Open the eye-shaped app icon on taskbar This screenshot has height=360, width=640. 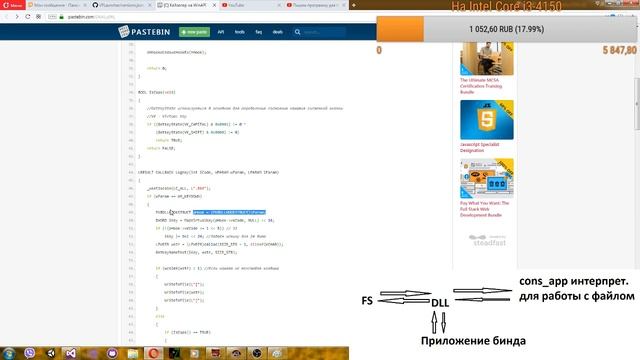236,353
